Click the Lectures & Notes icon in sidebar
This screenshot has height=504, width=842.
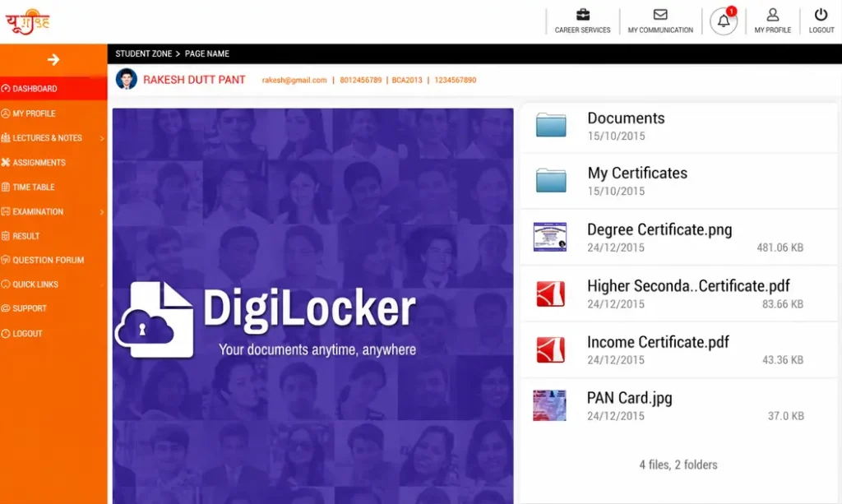point(6,138)
